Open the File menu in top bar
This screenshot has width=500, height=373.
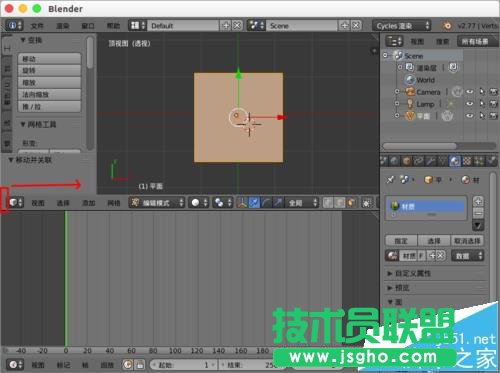point(37,26)
